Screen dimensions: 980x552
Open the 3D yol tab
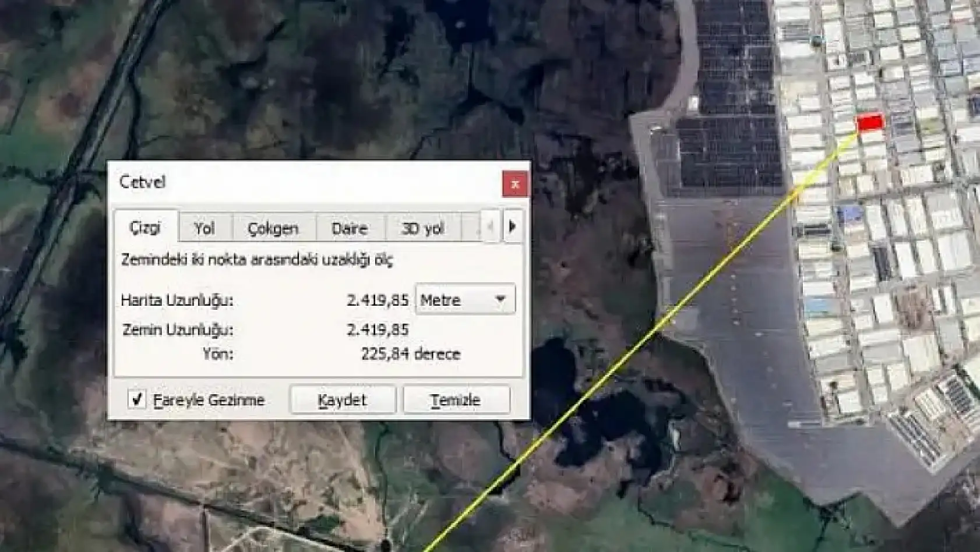422,228
